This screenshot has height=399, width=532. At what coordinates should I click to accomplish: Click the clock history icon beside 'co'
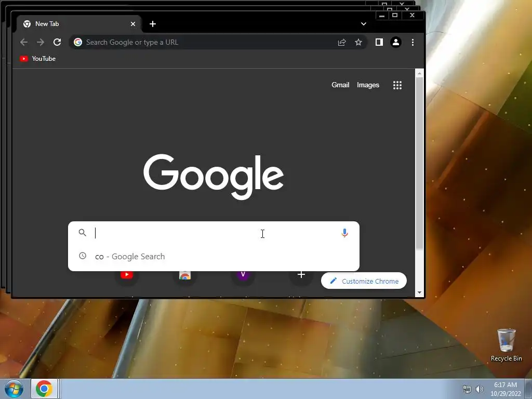point(83,256)
